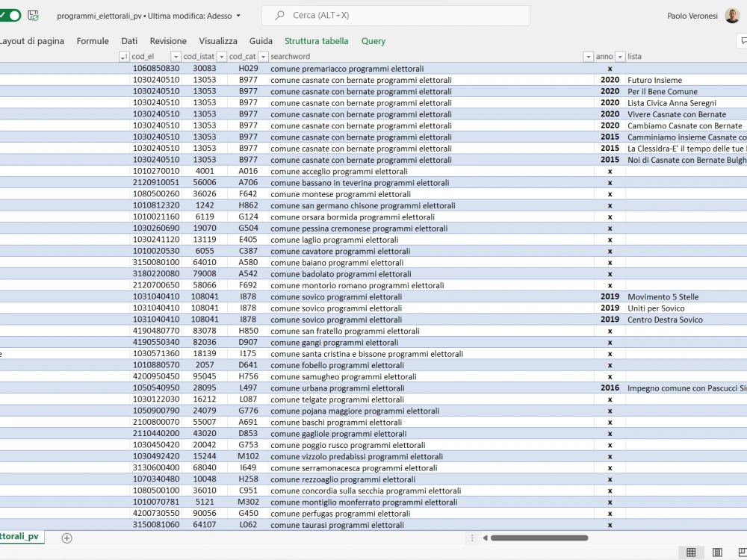The image size is (747, 560).
Task: Select cod_cat cell H029
Action: [248, 69]
